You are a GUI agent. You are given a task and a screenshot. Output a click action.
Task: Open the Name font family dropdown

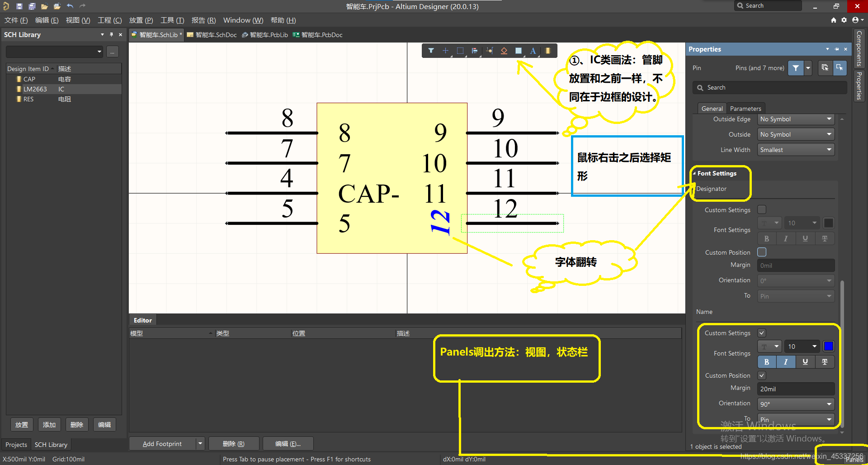pyautogui.click(x=769, y=346)
